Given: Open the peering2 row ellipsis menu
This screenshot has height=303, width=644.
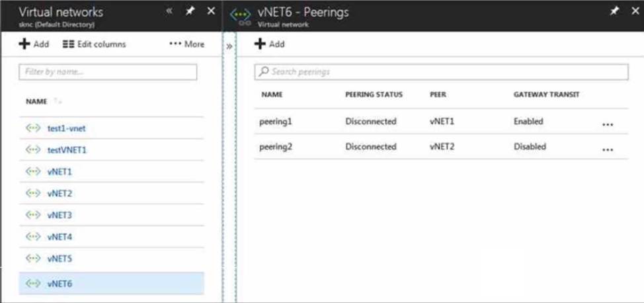Looking at the screenshot, I should pyautogui.click(x=608, y=150).
